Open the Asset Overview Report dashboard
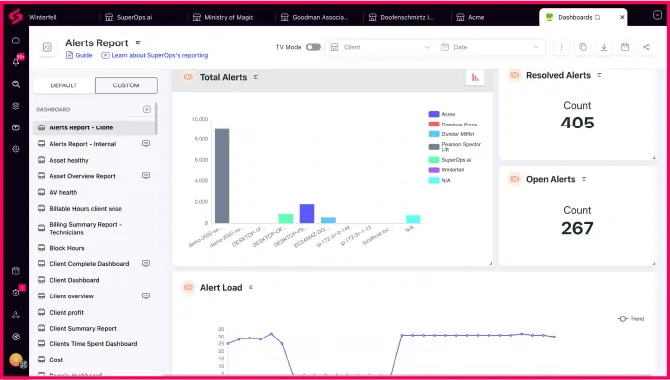Screen dimensions: 670x380 point(94,176)
